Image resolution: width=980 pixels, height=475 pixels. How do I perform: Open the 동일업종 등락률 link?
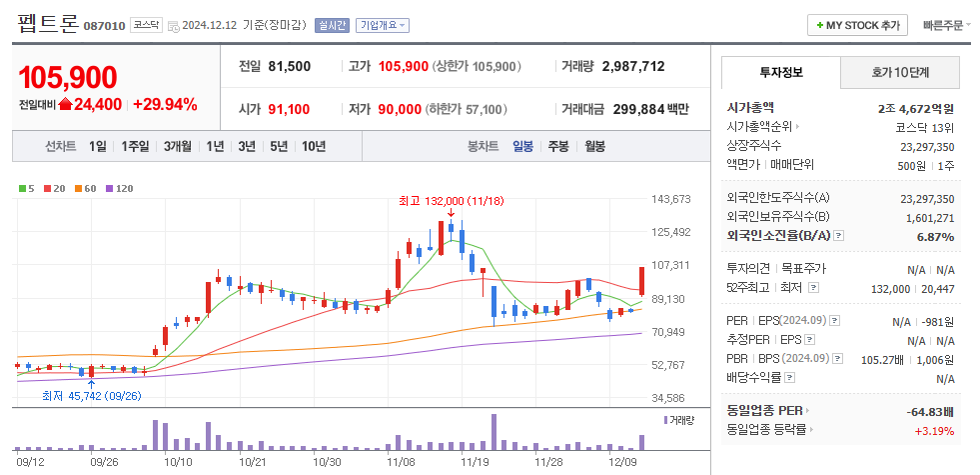click(770, 430)
